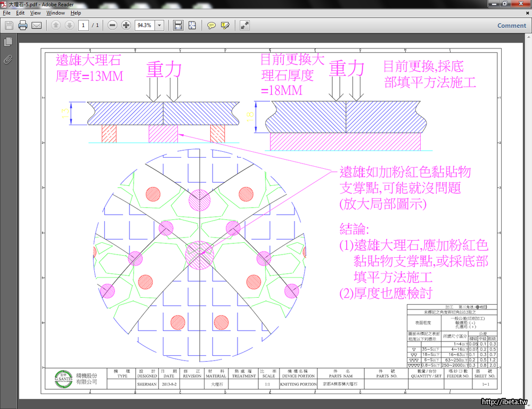Print the document using the printer icon
The height and width of the screenshot is (409, 532).
pos(22,25)
